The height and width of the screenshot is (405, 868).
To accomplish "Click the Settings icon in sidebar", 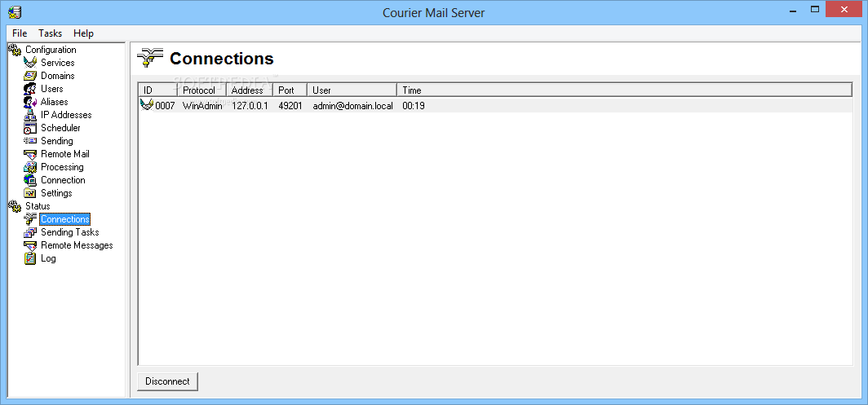I will click(30, 193).
